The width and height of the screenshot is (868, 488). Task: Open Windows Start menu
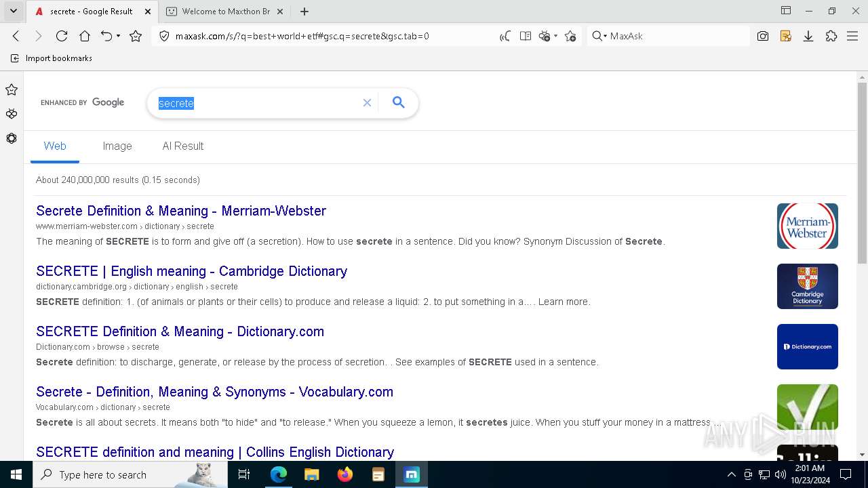click(16, 474)
